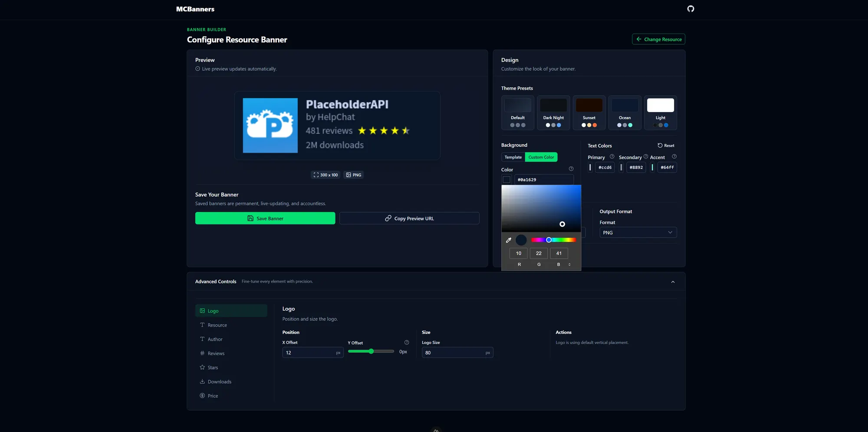Select the Stars tab in Advanced Controls
The width and height of the screenshot is (868, 432).
[x=231, y=367]
